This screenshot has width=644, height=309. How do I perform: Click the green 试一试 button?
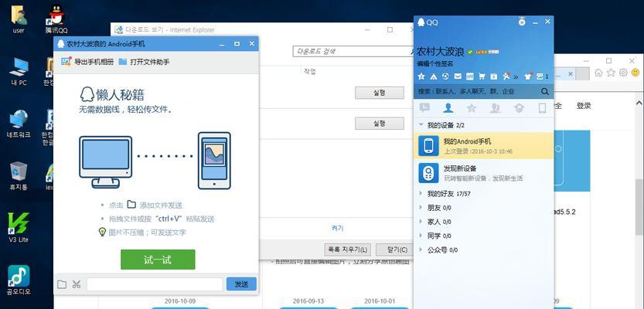point(158,260)
